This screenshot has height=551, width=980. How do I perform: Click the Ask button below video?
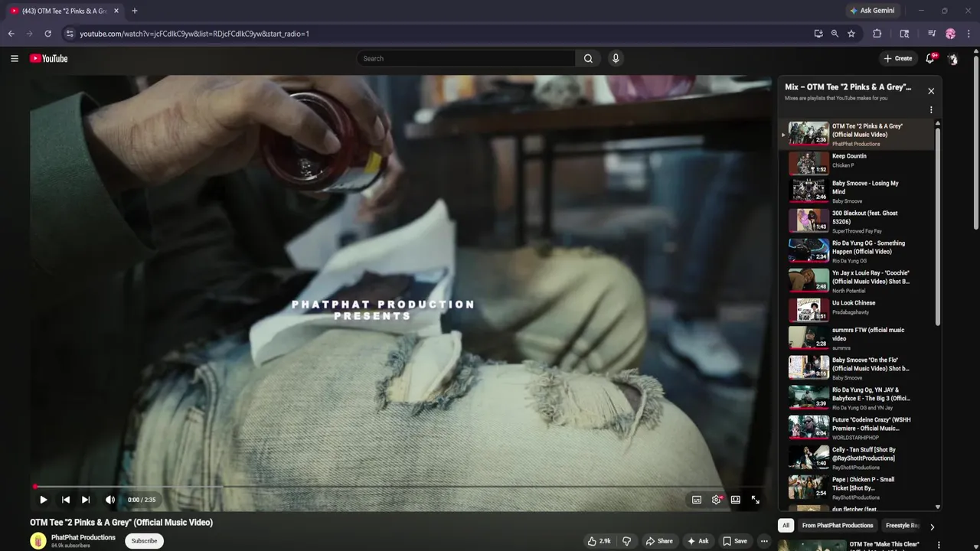[x=697, y=541]
